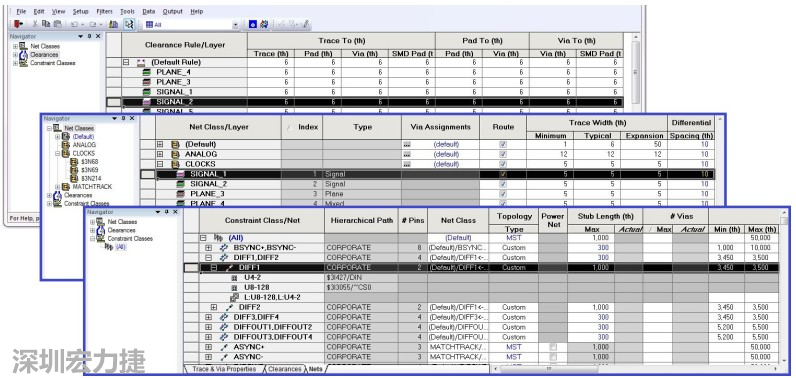Expand the DIFF3,DIFF4 constraint row

pos(208,317)
